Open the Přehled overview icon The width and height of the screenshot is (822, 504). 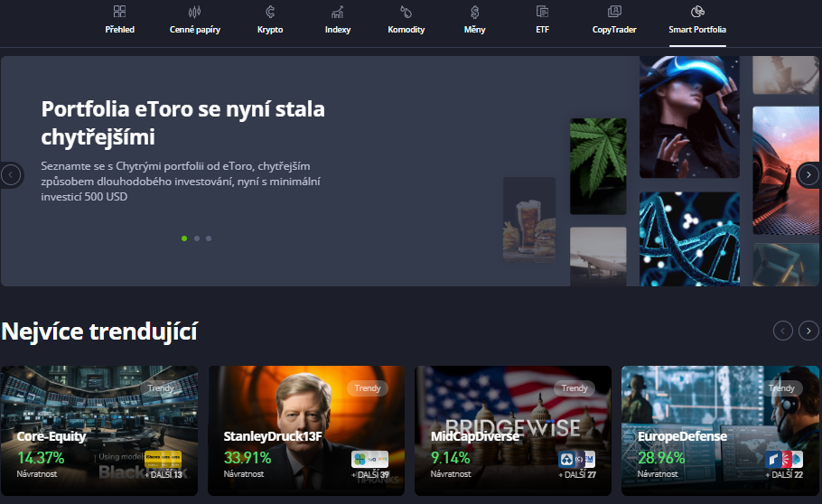[x=119, y=13]
